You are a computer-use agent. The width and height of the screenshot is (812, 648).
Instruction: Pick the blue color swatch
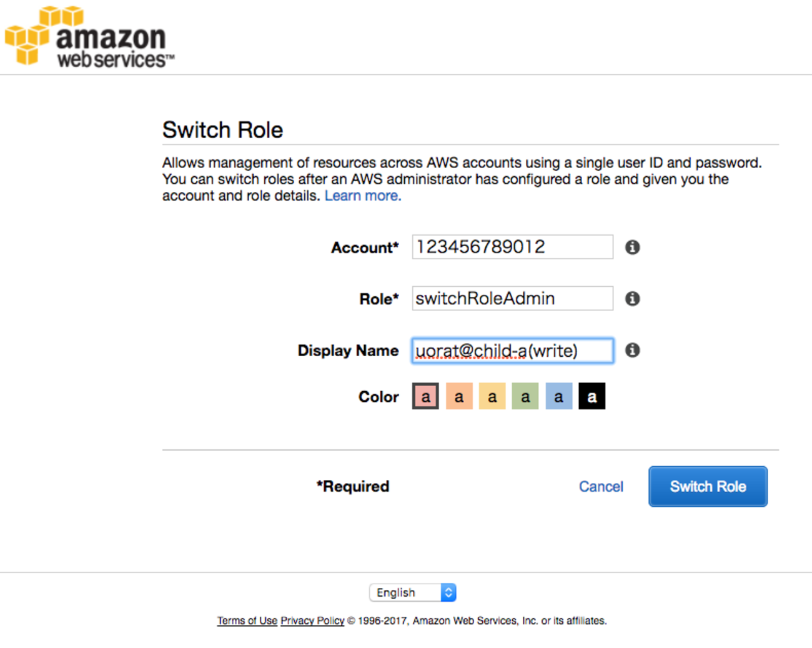(x=558, y=396)
